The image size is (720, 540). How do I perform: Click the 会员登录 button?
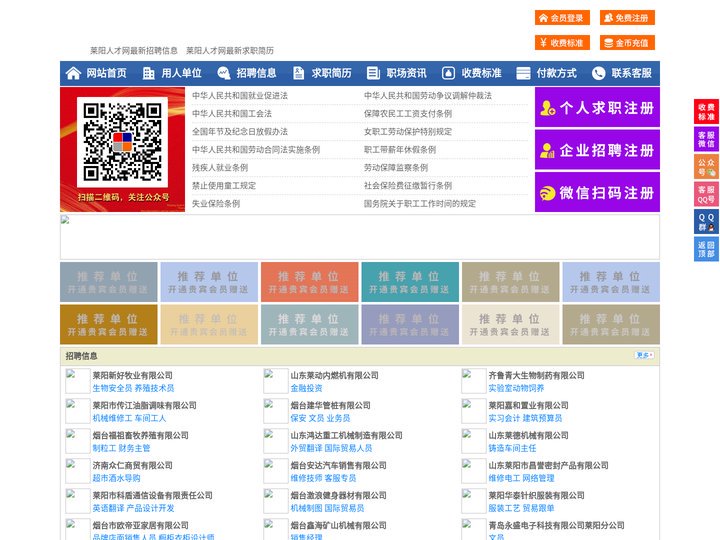pyautogui.click(x=562, y=18)
